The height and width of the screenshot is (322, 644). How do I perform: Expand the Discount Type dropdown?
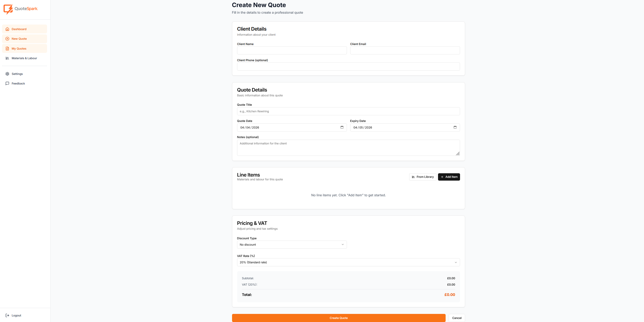tap(292, 245)
